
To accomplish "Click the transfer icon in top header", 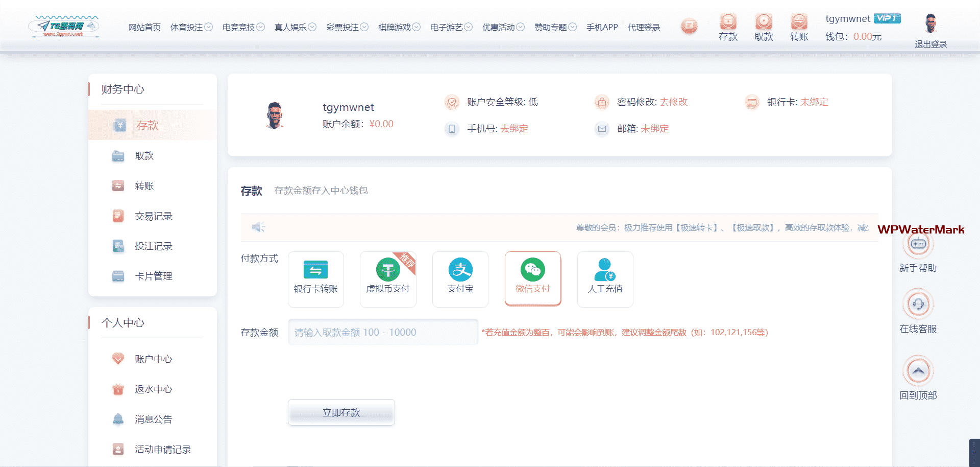I will [799, 22].
